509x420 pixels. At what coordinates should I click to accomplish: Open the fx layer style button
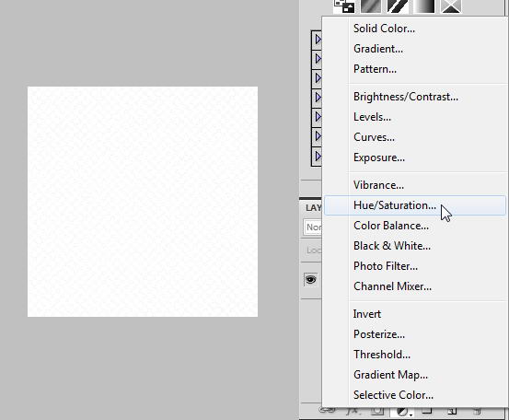[353, 411]
